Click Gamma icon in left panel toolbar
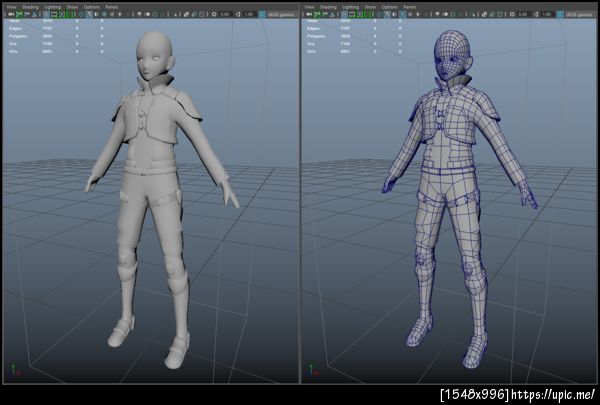 click(237, 15)
